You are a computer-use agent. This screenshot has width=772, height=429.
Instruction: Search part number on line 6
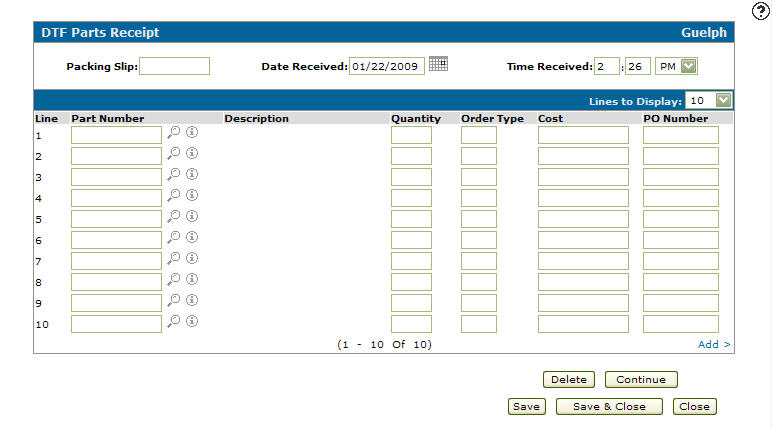pyautogui.click(x=173, y=237)
